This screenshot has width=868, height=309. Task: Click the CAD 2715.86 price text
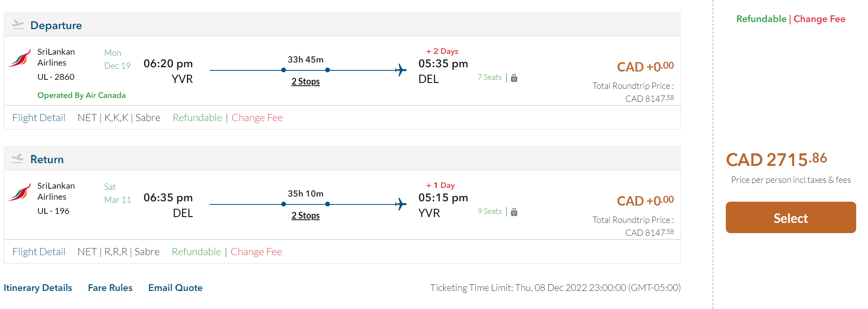[x=776, y=160]
